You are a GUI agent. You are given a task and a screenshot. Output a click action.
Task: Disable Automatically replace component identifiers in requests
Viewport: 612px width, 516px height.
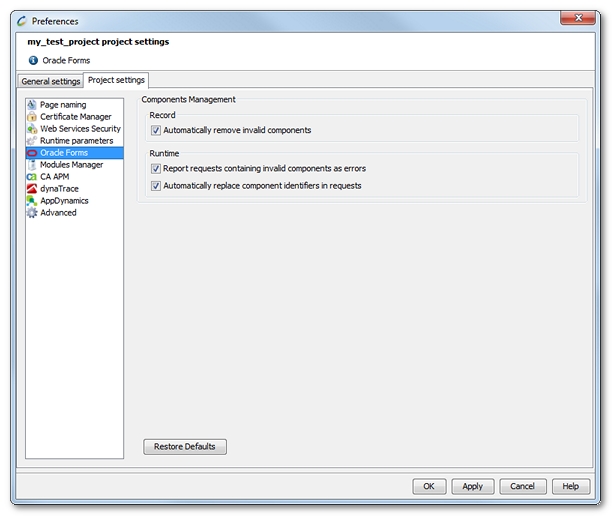pyautogui.click(x=156, y=186)
